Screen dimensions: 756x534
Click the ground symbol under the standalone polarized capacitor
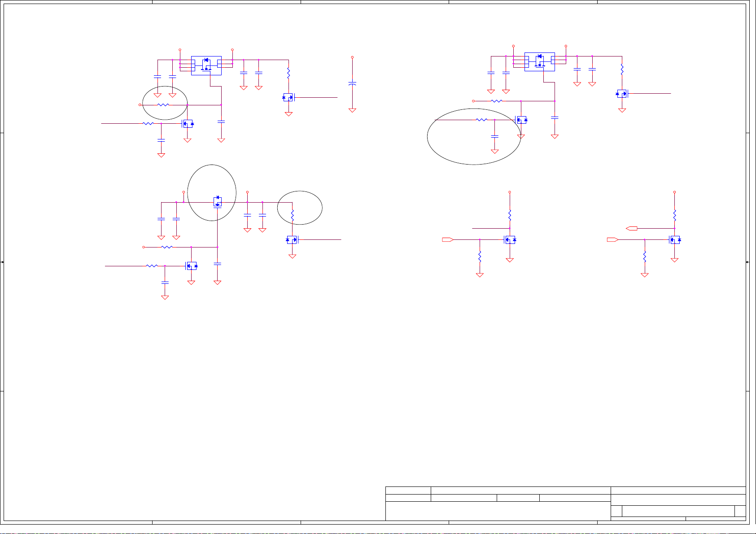coord(352,110)
